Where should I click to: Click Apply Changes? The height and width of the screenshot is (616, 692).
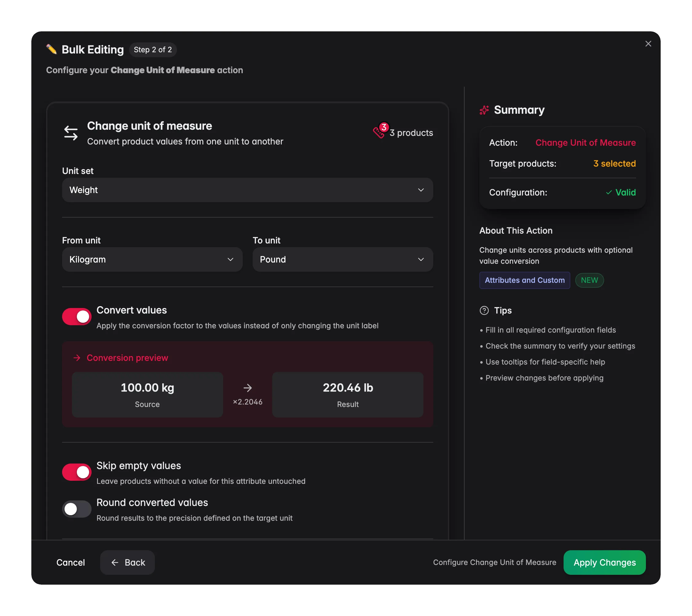point(604,563)
